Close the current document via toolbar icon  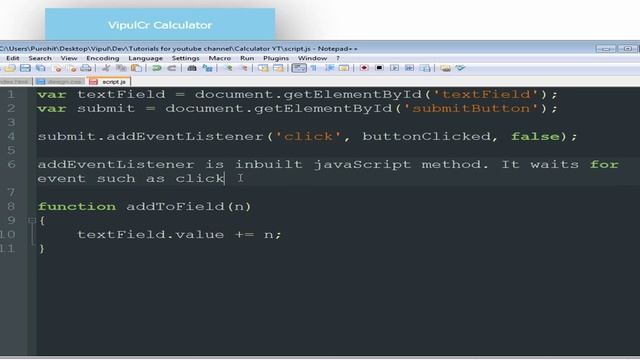[x=58, y=68]
